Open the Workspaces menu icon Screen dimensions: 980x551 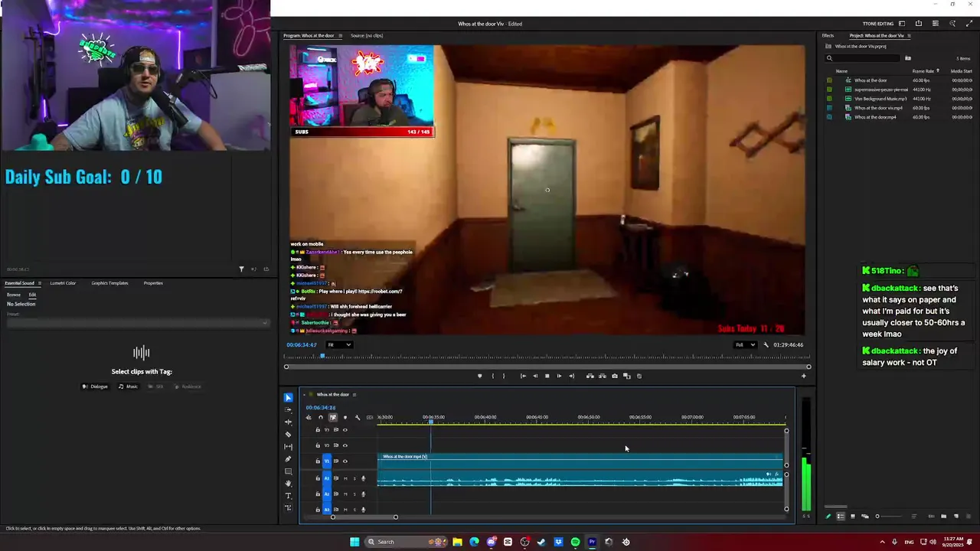[x=902, y=24]
